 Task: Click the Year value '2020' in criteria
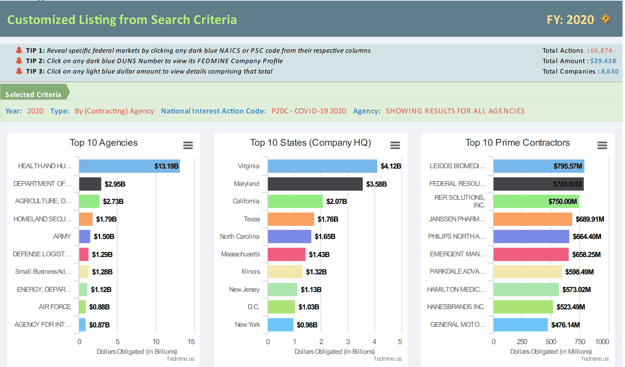tap(35, 111)
